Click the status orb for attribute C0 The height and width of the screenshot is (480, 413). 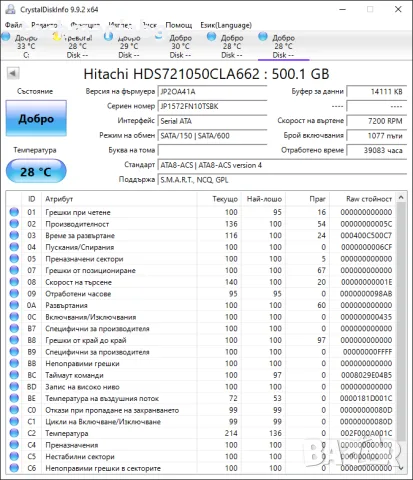tap(14, 410)
